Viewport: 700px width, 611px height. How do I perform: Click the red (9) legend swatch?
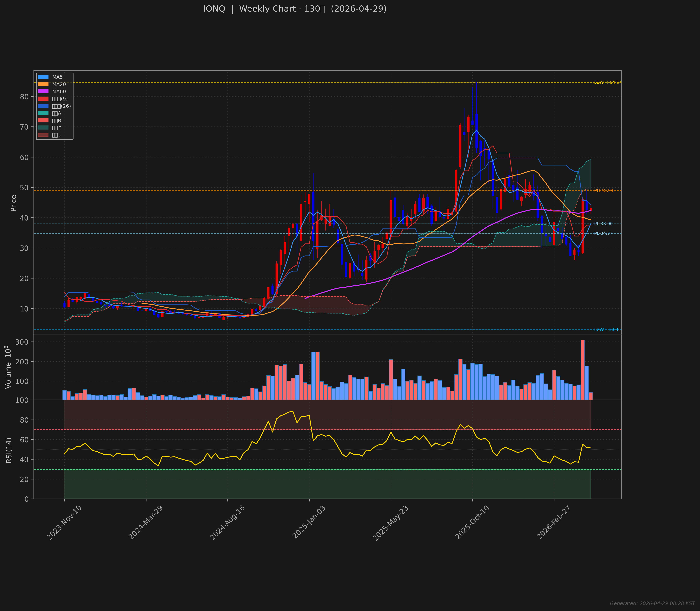click(x=43, y=99)
